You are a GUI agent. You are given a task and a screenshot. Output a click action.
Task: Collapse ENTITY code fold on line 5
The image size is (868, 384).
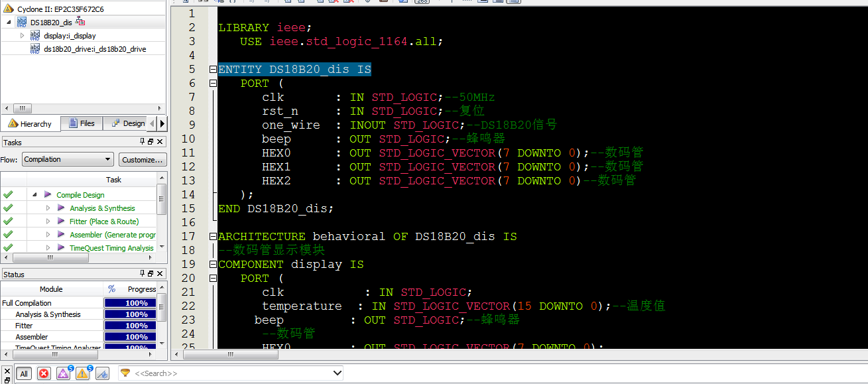coord(213,70)
